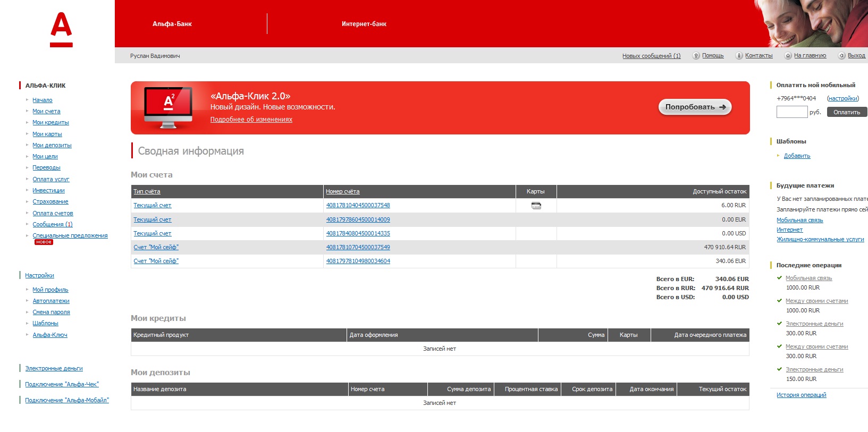Open Подробнее об изменениях link
This screenshot has height=432, width=868.
[x=251, y=120]
